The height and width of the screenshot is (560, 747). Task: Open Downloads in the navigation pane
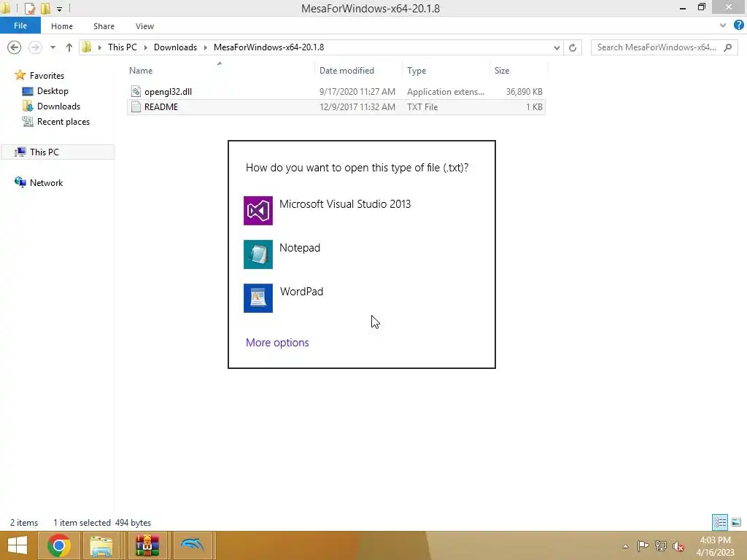click(58, 106)
